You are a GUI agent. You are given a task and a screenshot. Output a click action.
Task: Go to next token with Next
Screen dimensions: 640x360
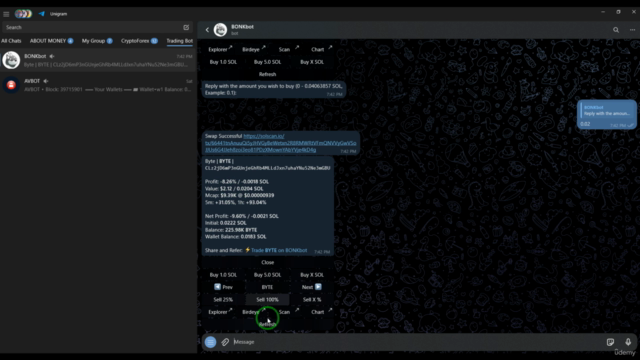(312, 287)
